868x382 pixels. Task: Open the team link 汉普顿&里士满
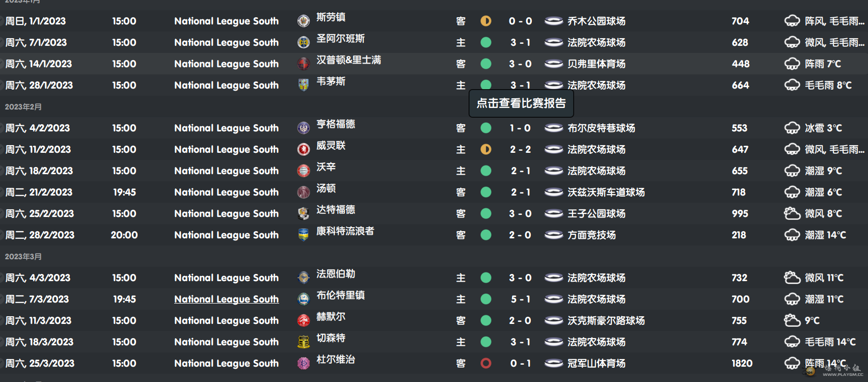(348, 60)
